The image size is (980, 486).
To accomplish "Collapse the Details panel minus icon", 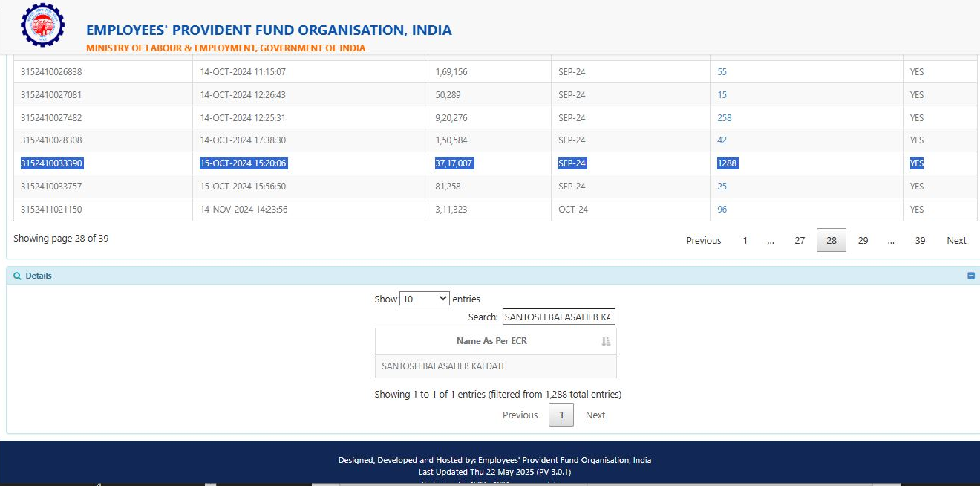I will click(971, 276).
